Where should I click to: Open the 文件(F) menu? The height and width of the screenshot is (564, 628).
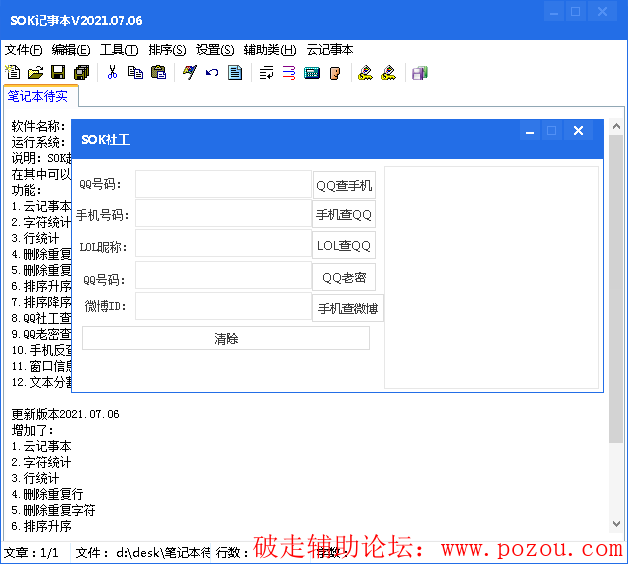coord(23,50)
